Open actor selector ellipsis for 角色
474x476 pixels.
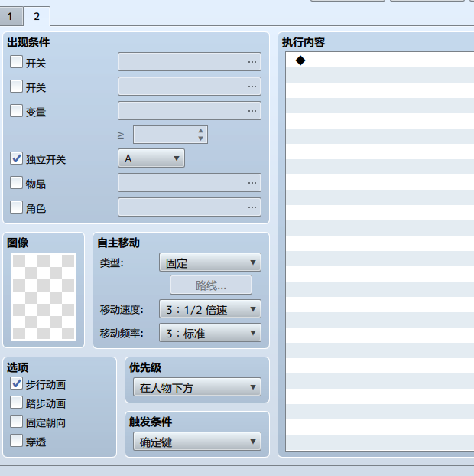[252, 207]
